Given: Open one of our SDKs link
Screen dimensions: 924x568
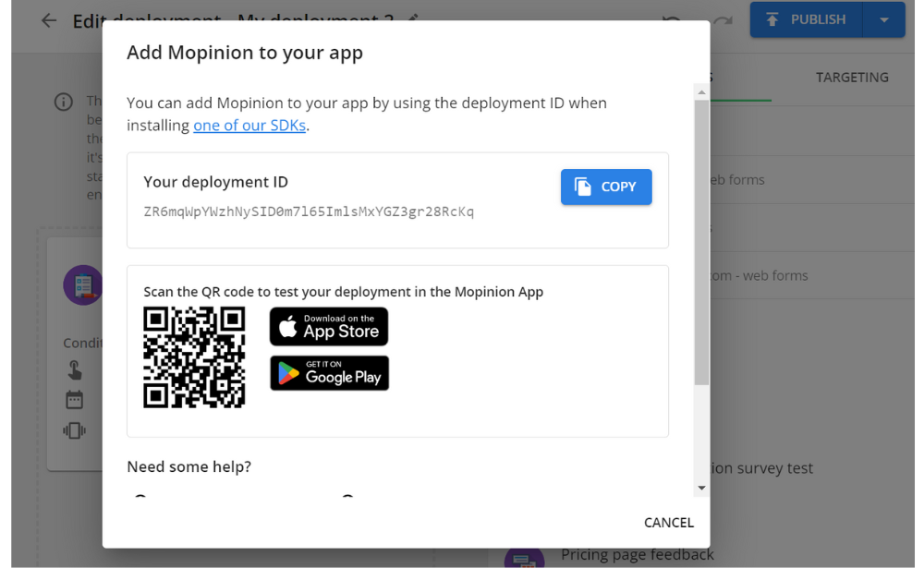Looking at the screenshot, I should point(249,124).
